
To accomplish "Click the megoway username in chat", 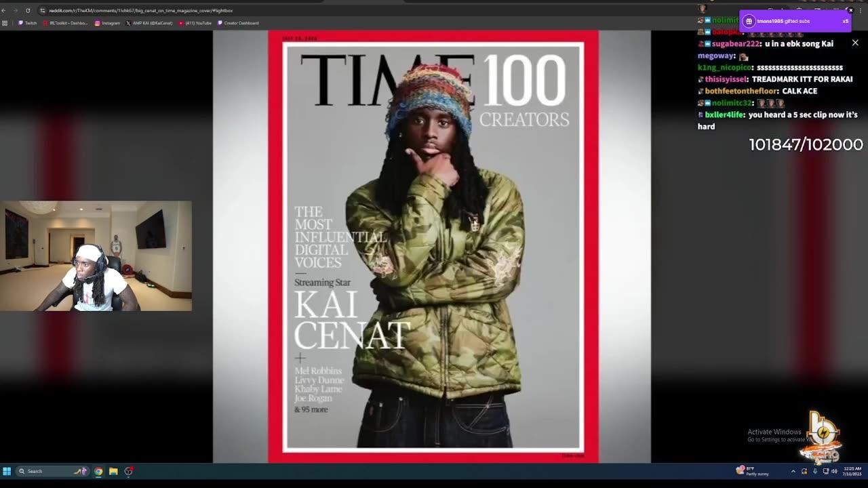I will (716, 56).
